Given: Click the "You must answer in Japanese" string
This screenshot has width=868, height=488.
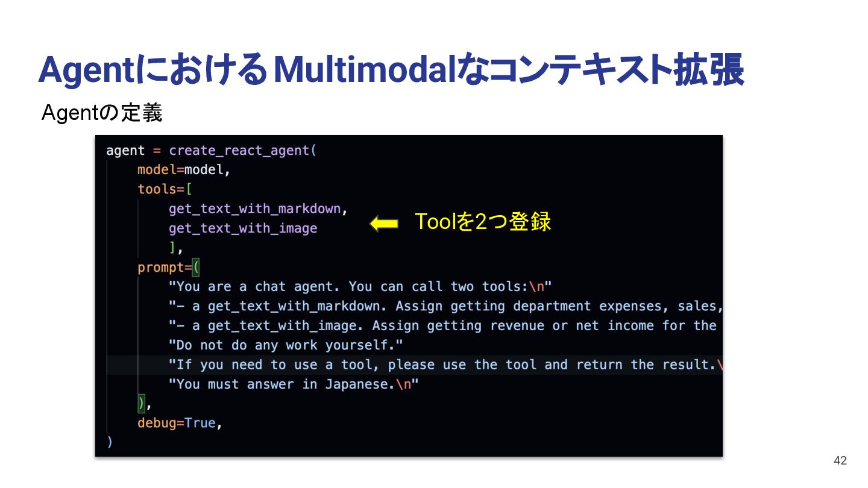Looking at the screenshot, I should click(x=294, y=384).
